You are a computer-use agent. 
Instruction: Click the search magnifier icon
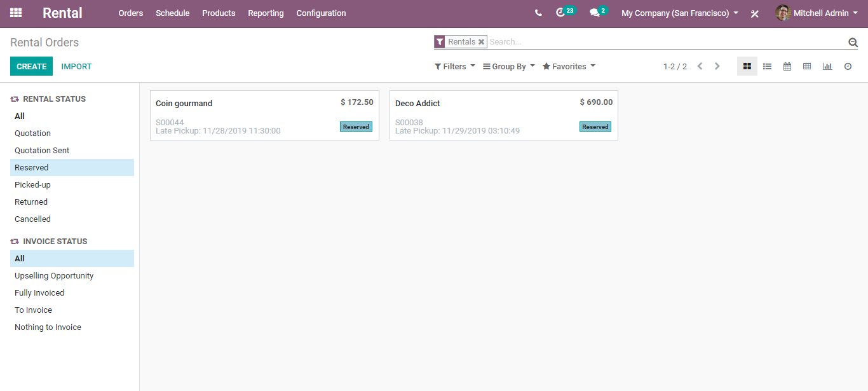point(853,42)
